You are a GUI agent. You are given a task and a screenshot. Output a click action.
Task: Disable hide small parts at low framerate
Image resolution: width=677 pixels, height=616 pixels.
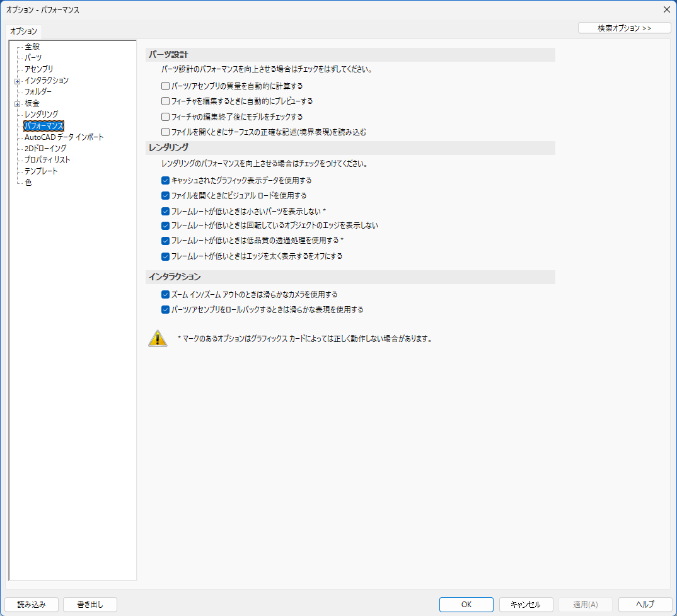pyautogui.click(x=165, y=211)
